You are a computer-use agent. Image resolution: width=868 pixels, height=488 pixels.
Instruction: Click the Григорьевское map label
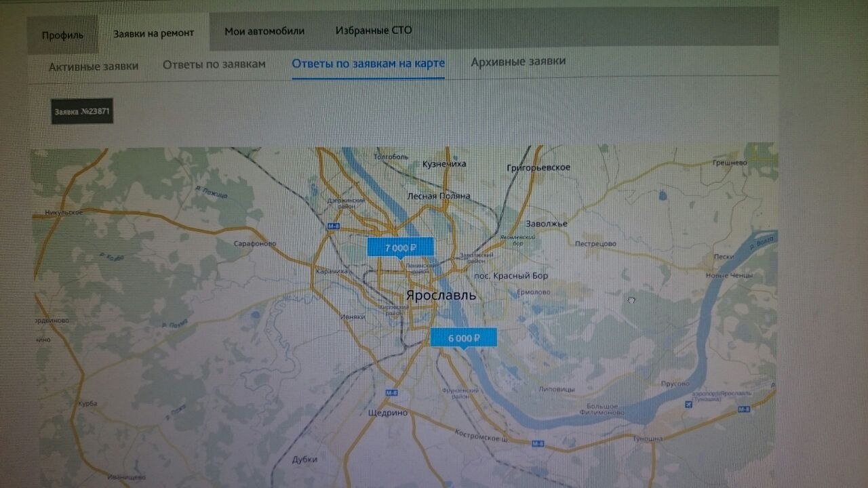pos(538,167)
